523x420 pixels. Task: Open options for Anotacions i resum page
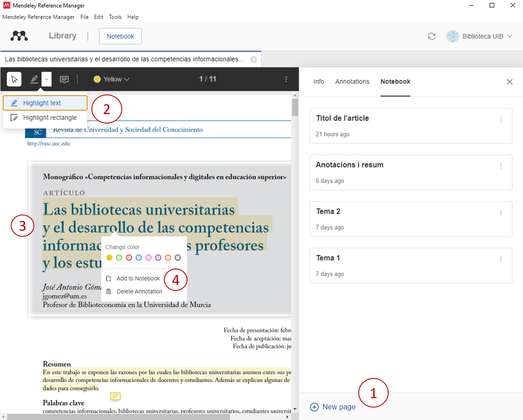coord(501,166)
